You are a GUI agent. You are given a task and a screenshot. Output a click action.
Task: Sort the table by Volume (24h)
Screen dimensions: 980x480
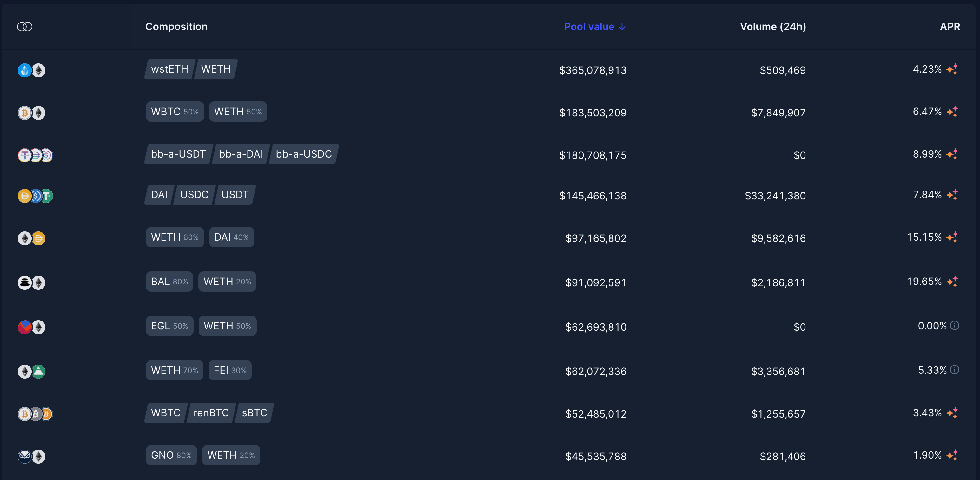pyautogui.click(x=773, y=27)
